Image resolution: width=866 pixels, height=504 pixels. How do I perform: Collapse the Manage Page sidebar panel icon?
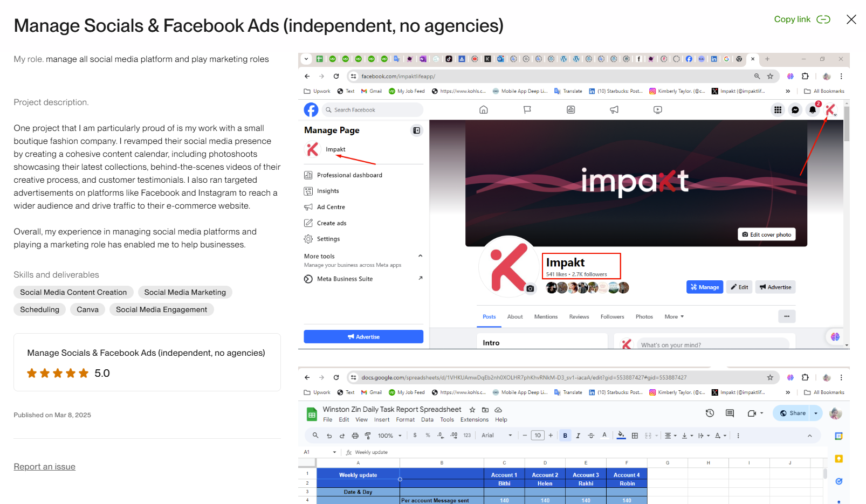point(417,130)
